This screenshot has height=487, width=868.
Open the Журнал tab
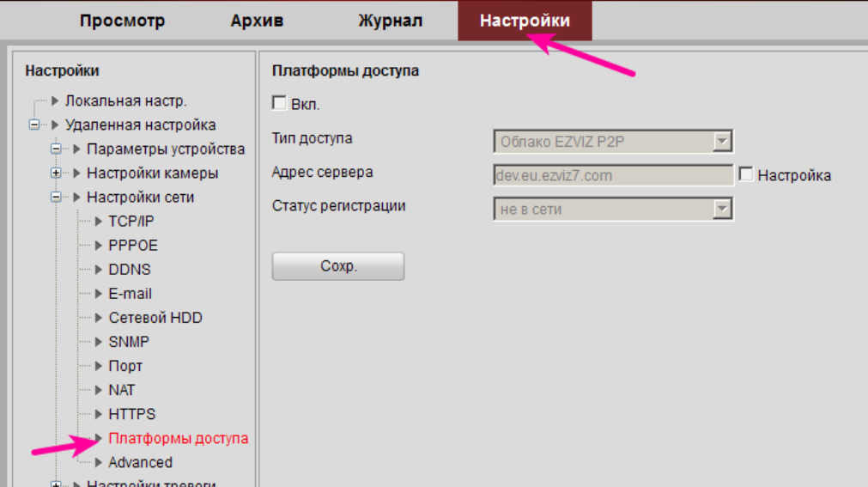coord(390,21)
